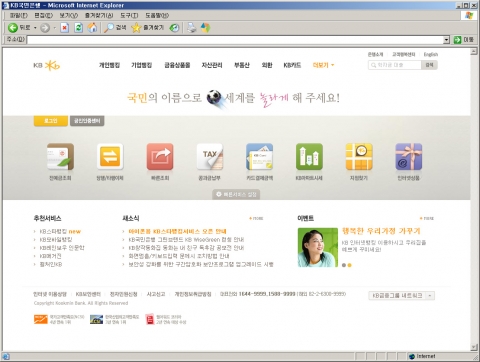The width and height of the screenshot is (480, 362).
Task: Open the TAX payment icon
Action: click(210, 157)
